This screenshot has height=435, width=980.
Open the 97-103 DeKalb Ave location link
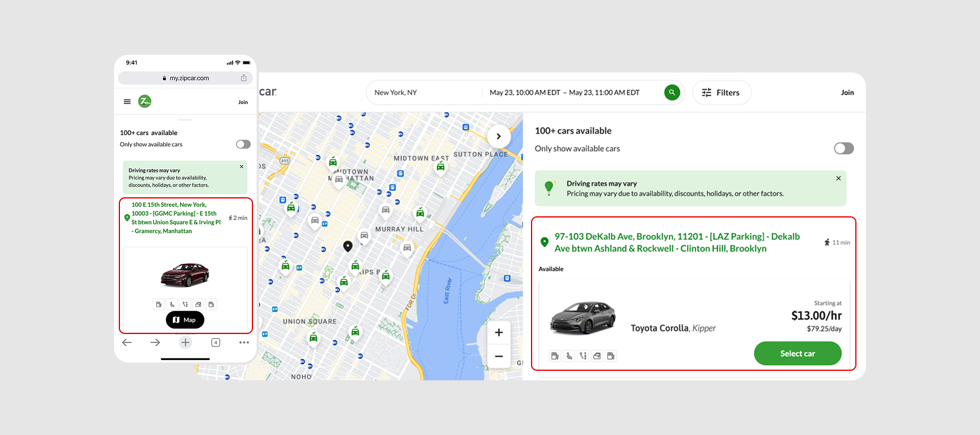click(x=677, y=242)
